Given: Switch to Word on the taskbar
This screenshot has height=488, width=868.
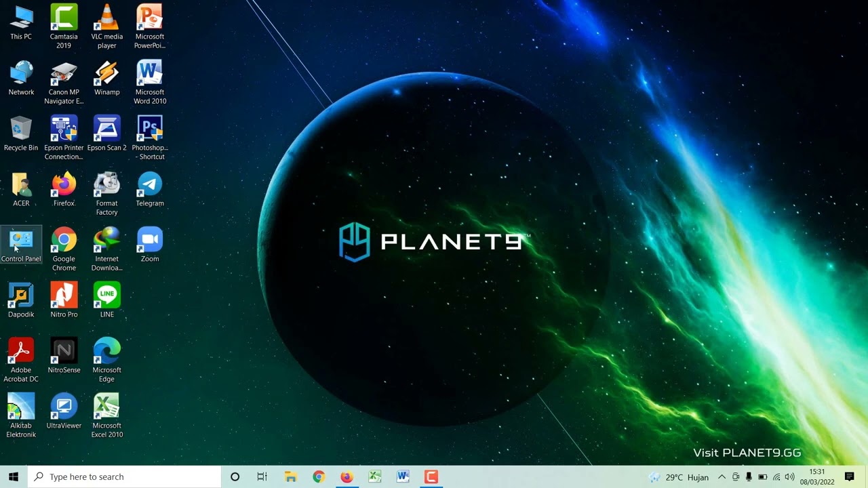Looking at the screenshot, I should pyautogui.click(x=403, y=477).
